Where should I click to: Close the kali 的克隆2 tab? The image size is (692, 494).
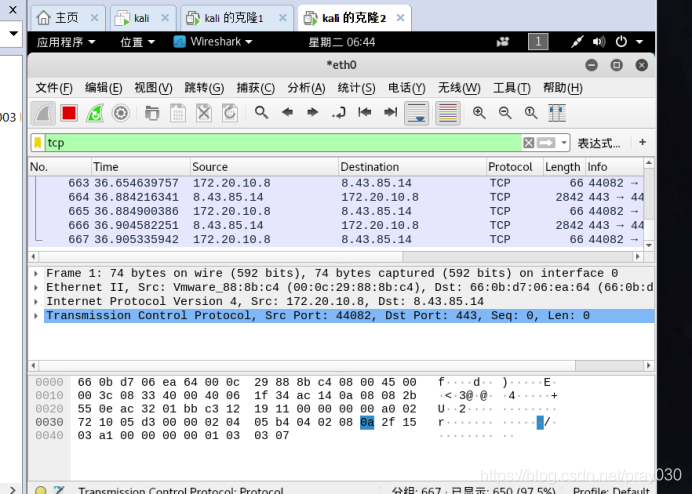tap(400, 18)
